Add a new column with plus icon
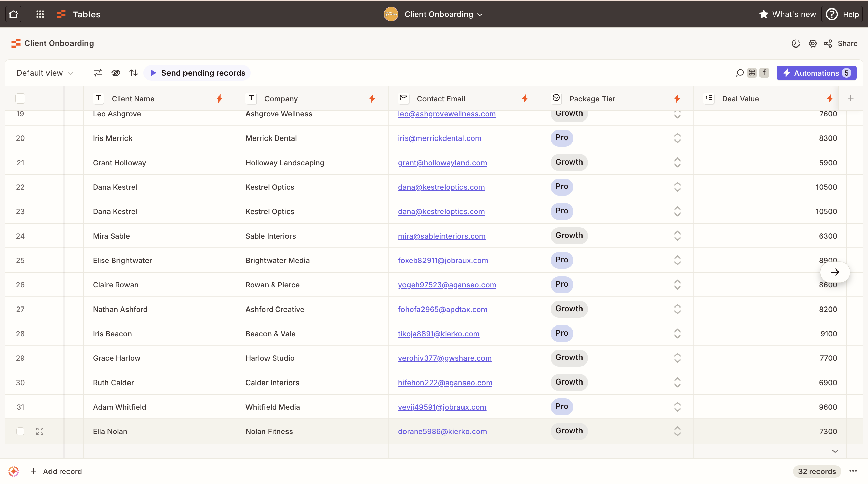Viewport: 868px width, 484px height. pyautogui.click(x=851, y=98)
